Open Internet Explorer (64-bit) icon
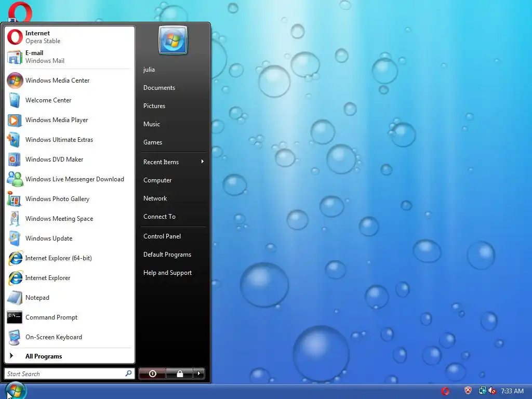This screenshot has width=532, height=399. (x=15, y=258)
